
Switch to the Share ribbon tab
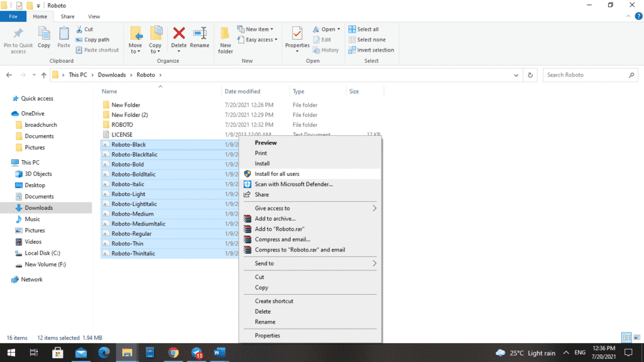(x=67, y=16)
